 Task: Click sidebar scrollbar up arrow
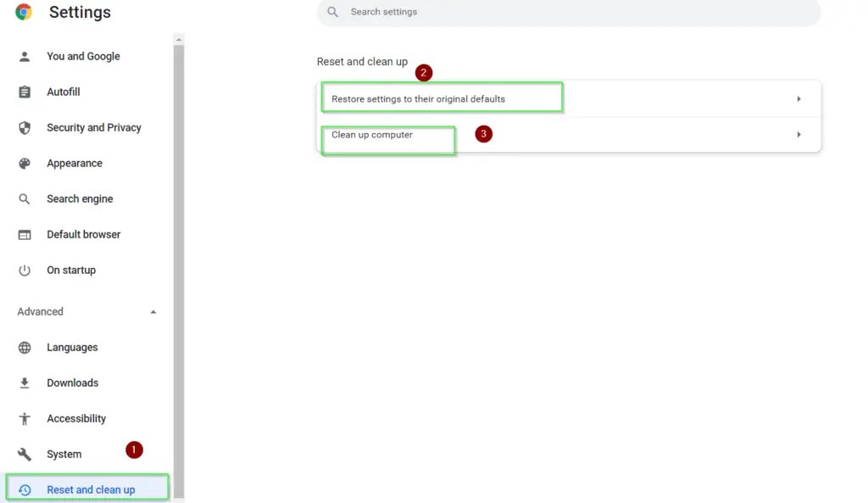pos(178,40)
